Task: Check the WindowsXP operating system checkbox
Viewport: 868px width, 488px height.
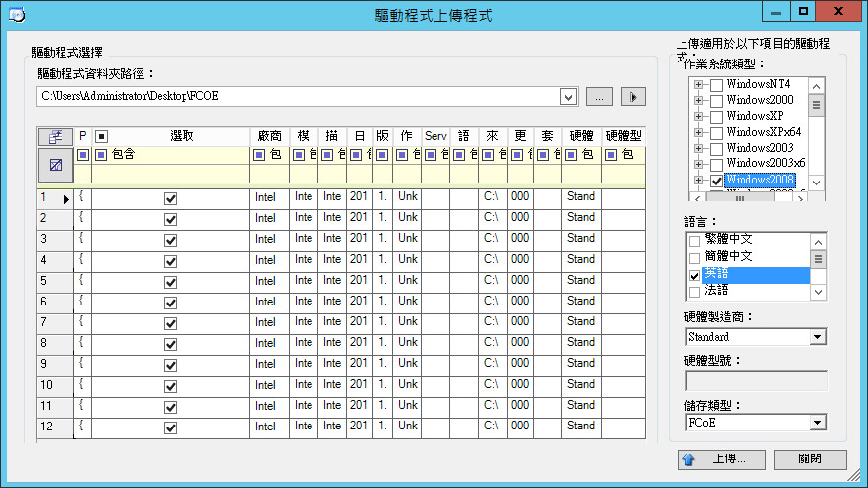Action: 716,116
